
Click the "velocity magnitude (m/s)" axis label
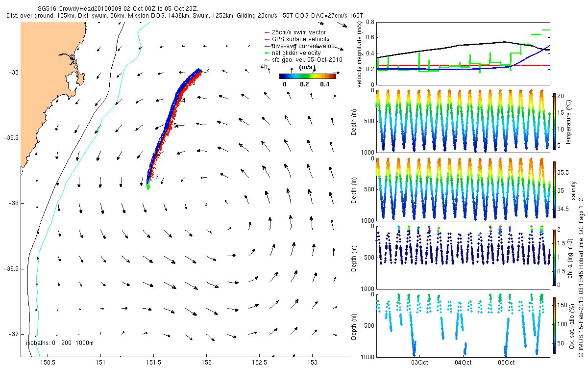[360, 54]
